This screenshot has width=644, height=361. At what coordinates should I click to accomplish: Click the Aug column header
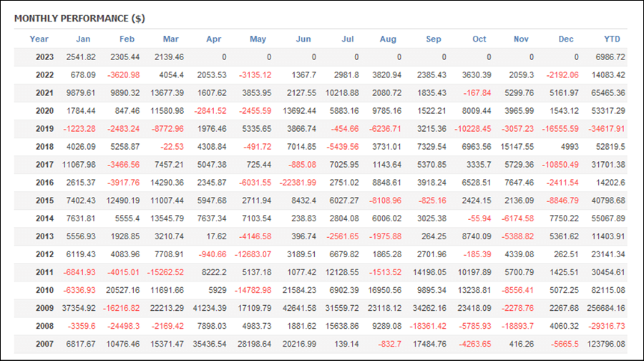388,39
